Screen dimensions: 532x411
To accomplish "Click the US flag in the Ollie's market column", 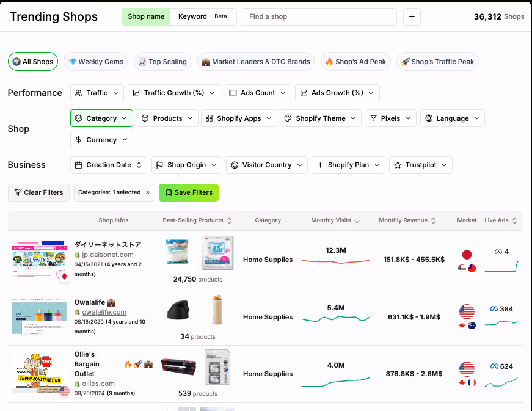I will pos(467,369).
